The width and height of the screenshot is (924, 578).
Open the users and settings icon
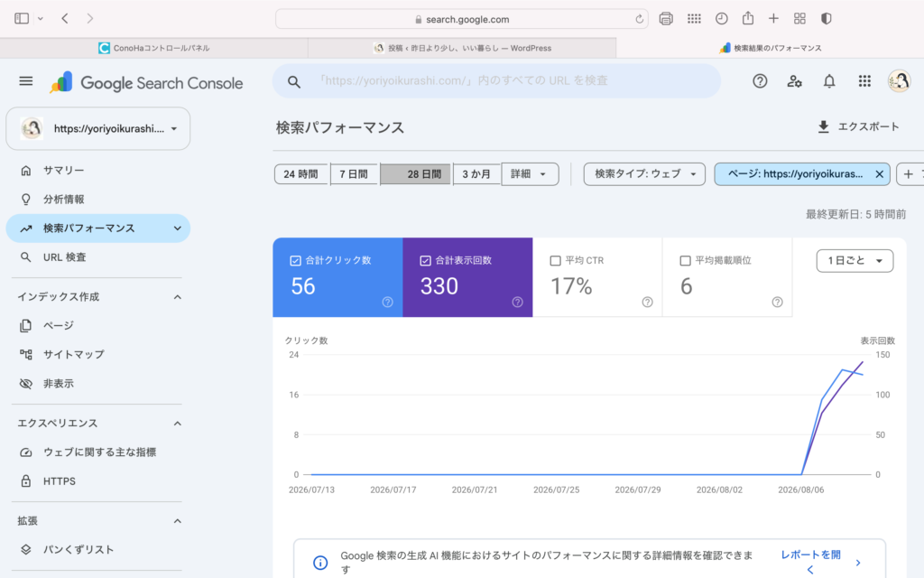(x=794, y=81)
